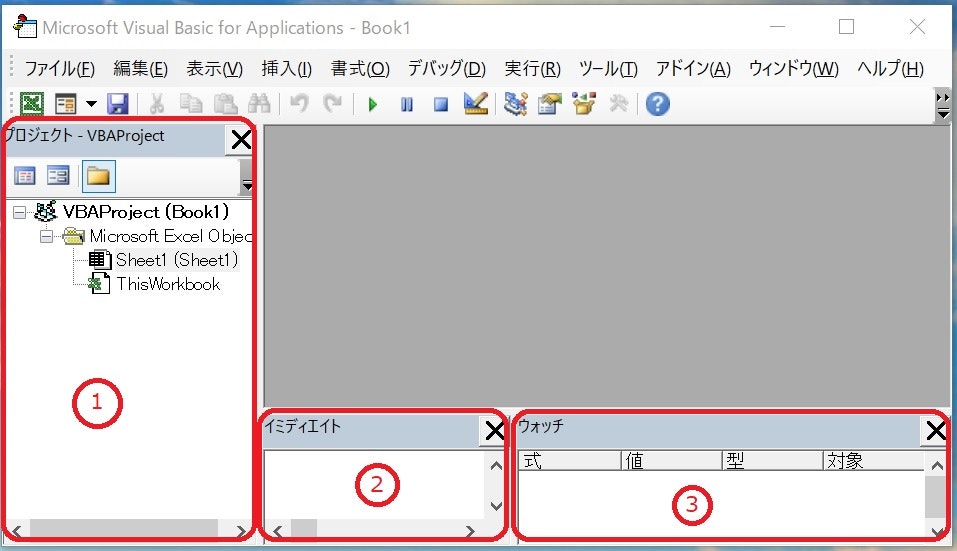
Task: Open Project Explorer toolbar icon
Action: click(516, 104)
